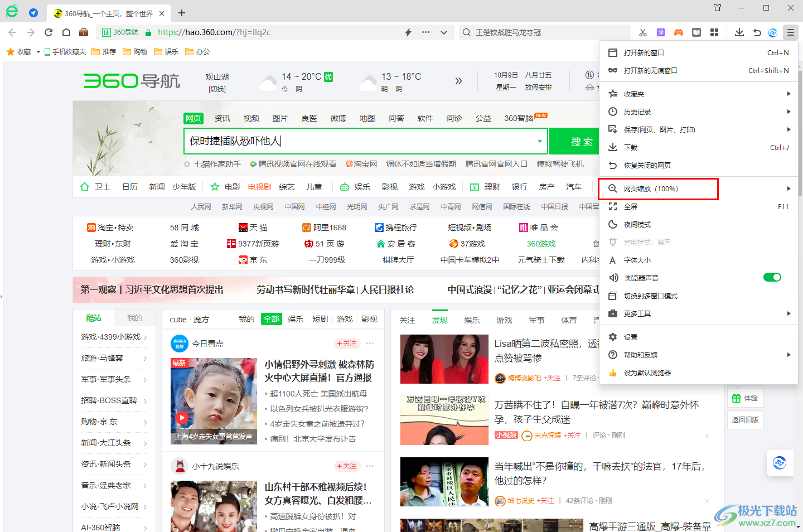Open the Lisa news thumbnail
Image resolution: width=803 pixels, height=532 pixels.
click(x=444, y=359)
